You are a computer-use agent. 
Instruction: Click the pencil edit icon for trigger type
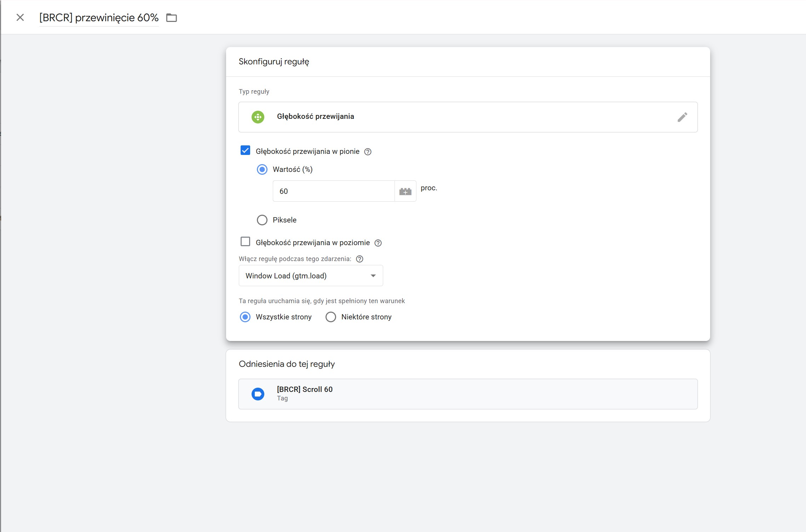pos(682,117)
